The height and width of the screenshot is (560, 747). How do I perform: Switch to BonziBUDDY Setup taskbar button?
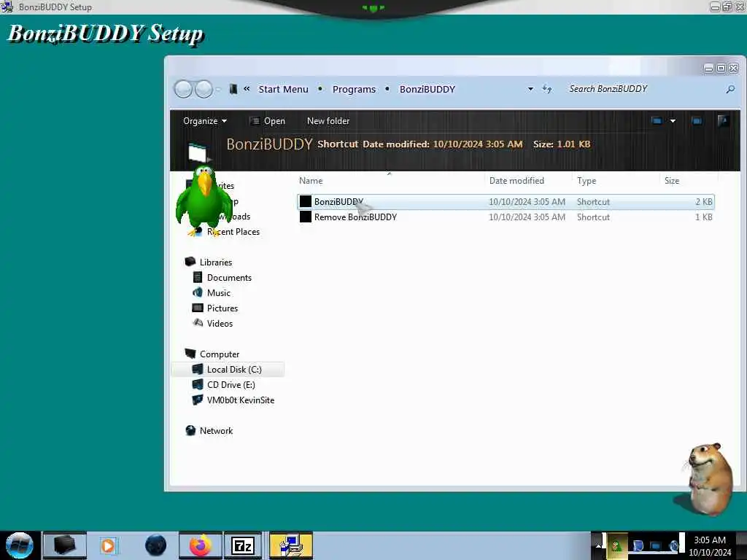tap(291, 545)
